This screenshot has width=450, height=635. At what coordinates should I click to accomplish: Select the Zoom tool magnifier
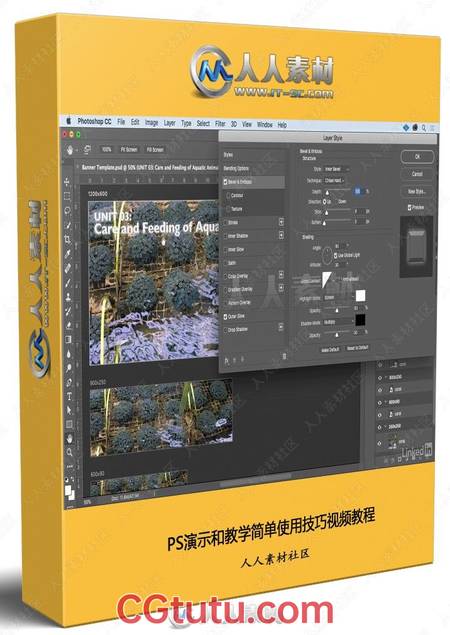(x=69, y=452)
